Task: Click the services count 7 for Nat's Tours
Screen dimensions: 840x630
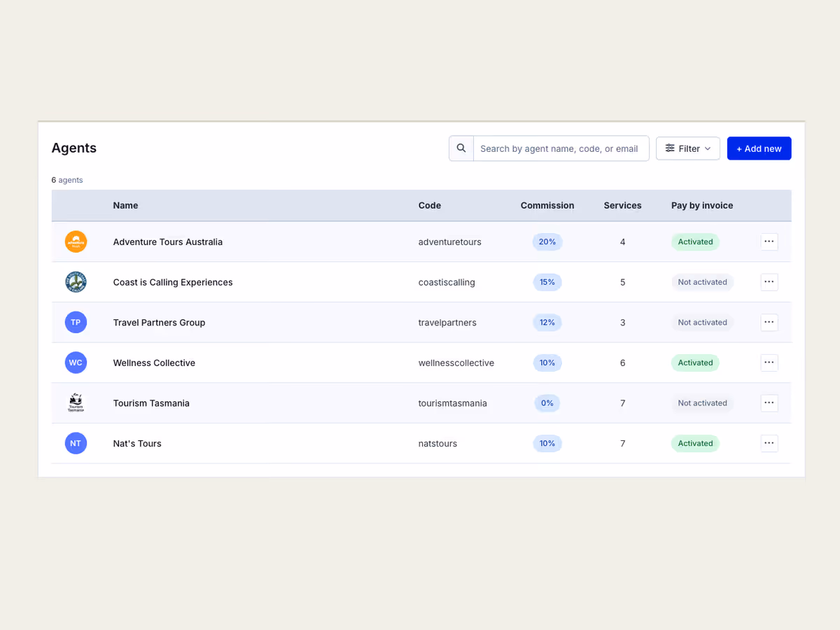Action: click(622, 443)
